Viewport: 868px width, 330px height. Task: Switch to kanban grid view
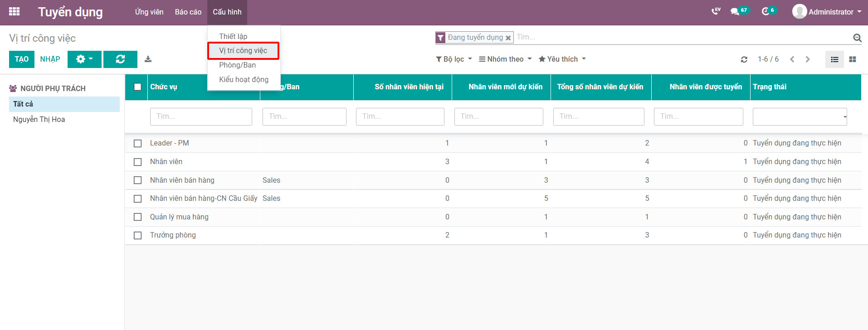point(853,59)
